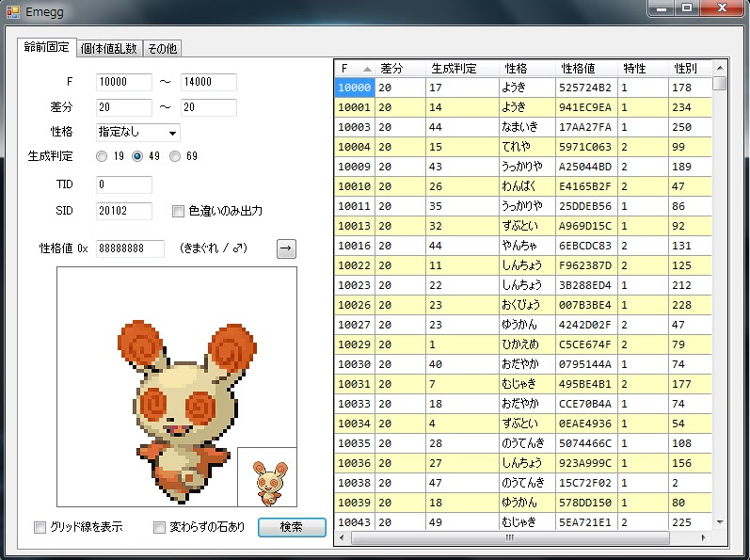Maximize the Emegg window
The height and width of the screenshot is (560, 750).
click(x=687, y=8)
